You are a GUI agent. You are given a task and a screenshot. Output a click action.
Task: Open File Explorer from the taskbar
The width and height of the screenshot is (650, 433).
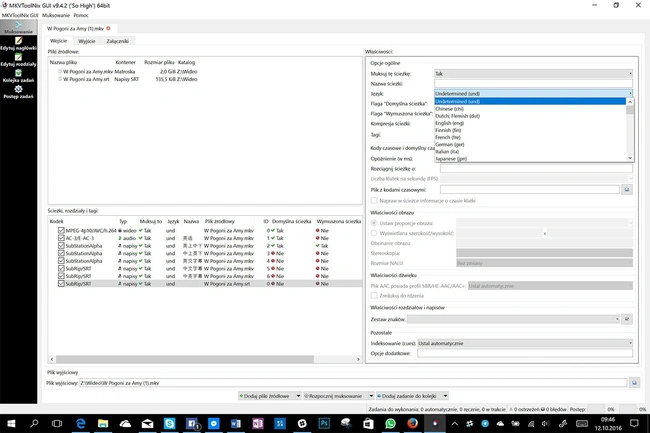point(103,423)
